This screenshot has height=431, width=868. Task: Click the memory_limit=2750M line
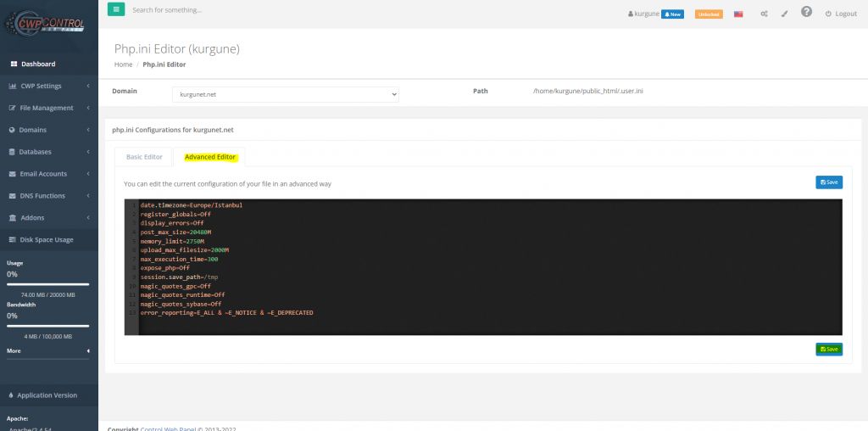172,242
